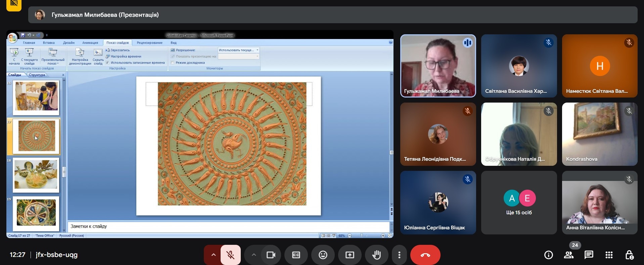Show the people participants panel
This screenshot has height=265, width=644.
tap(569, 255)
